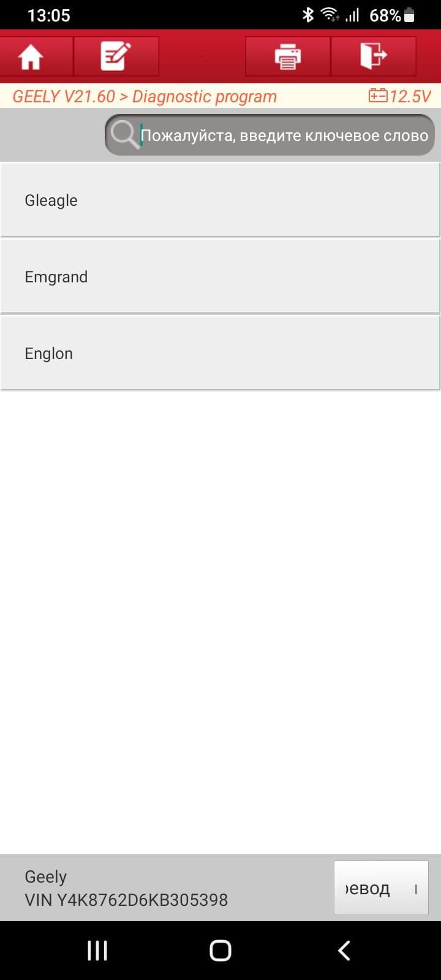Image resolution: width=441 pixels, height=980 pixels.
Task: Tap the 13:05 clock in status bar
Action: pos(49,15)
